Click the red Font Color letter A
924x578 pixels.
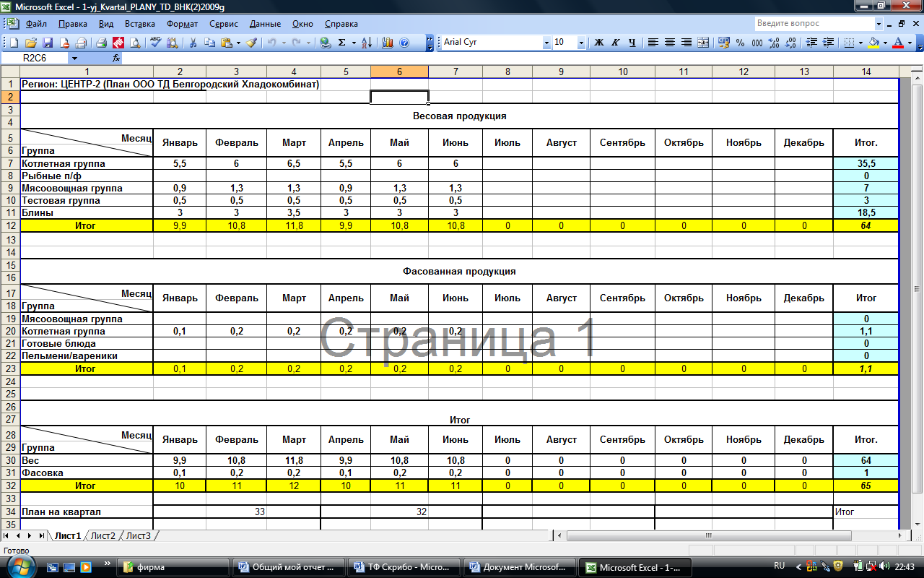click(x=898, y=43)
